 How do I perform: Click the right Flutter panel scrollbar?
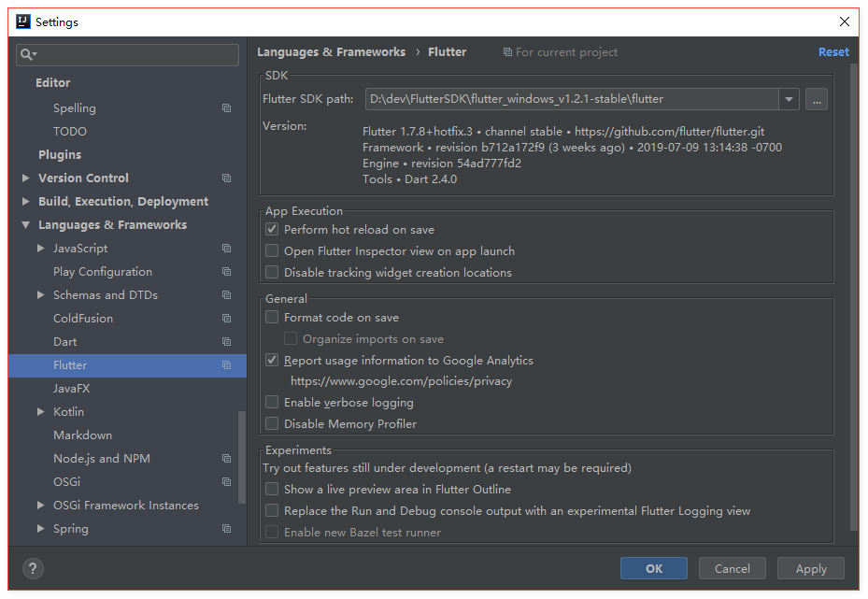(x=854, y=299)
